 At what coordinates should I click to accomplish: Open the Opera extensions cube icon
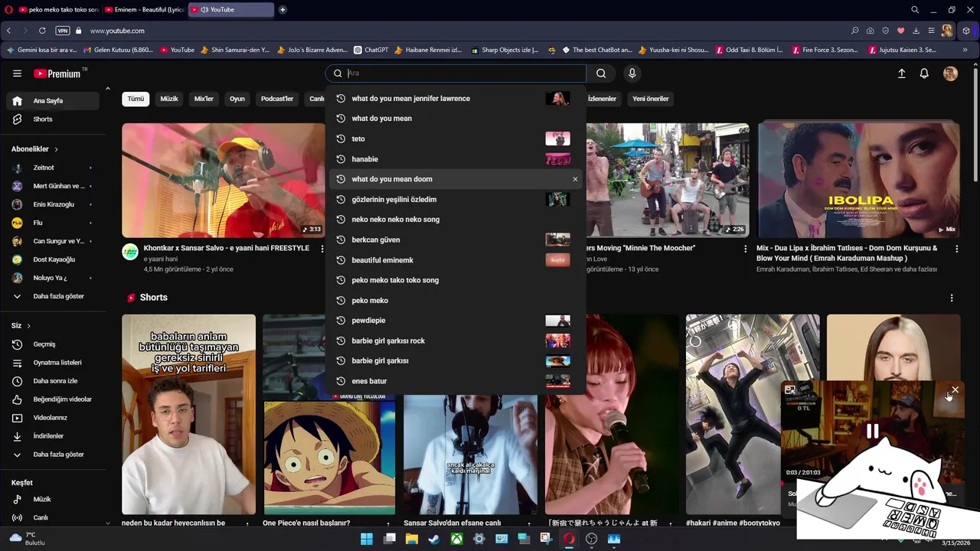(x=966, y=31)
